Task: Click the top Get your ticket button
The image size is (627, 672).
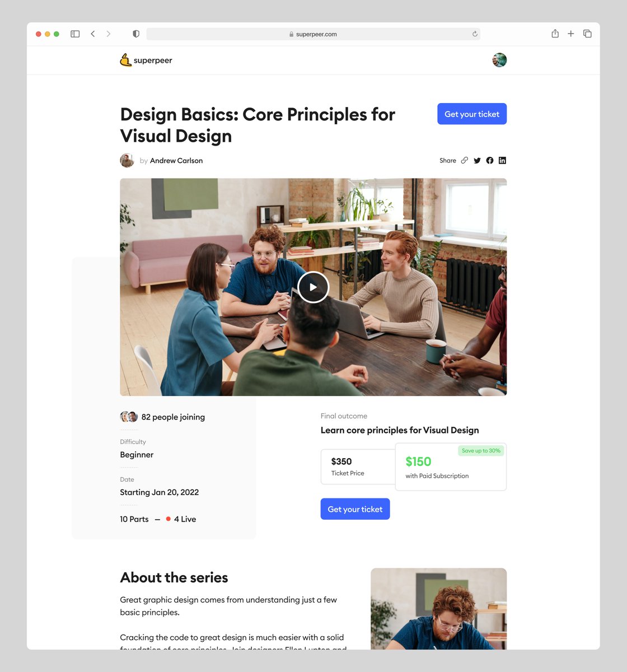Action: 472,114
